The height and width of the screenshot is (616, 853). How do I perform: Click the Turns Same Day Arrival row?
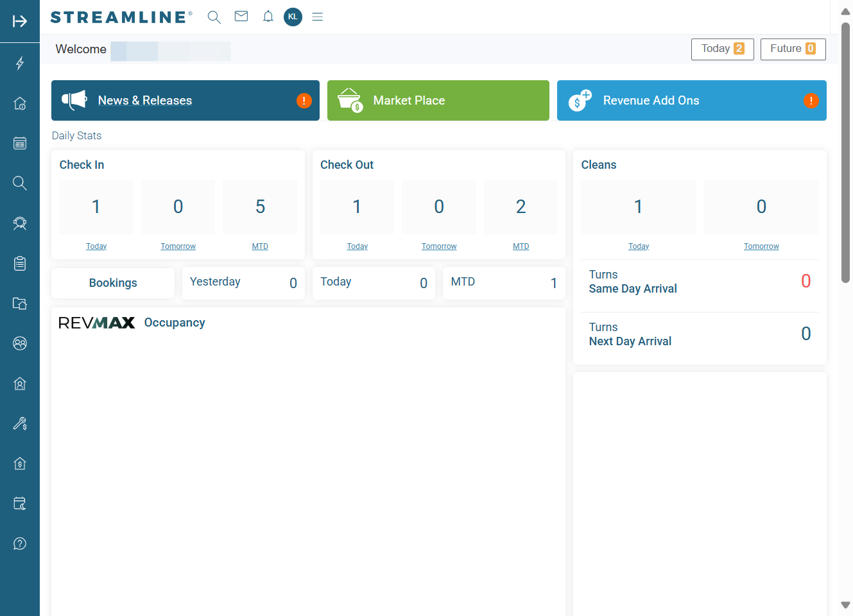pos(700,282)
